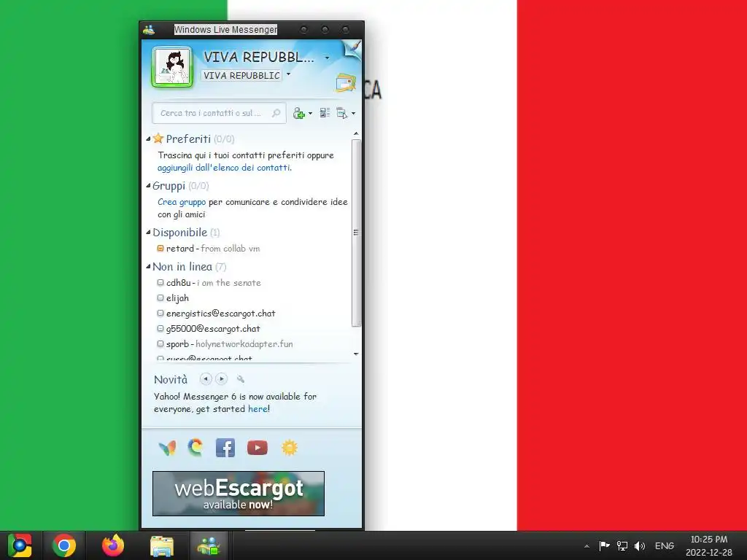Click the contact list scroll up arrow

tap(356, 134)
